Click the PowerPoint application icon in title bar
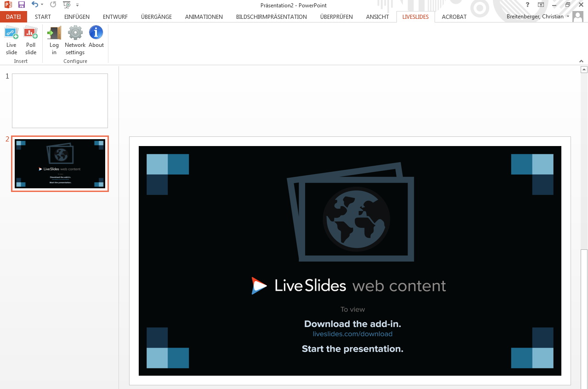 (8, 5)
